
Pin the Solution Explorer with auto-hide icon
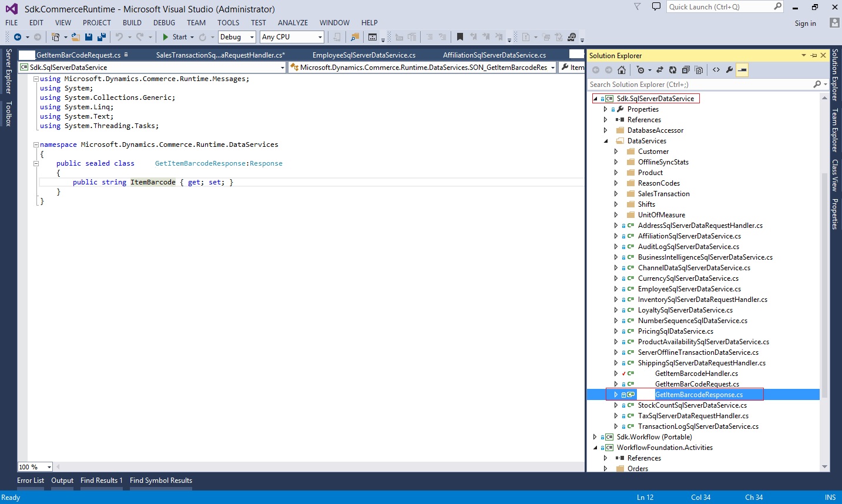814,56
